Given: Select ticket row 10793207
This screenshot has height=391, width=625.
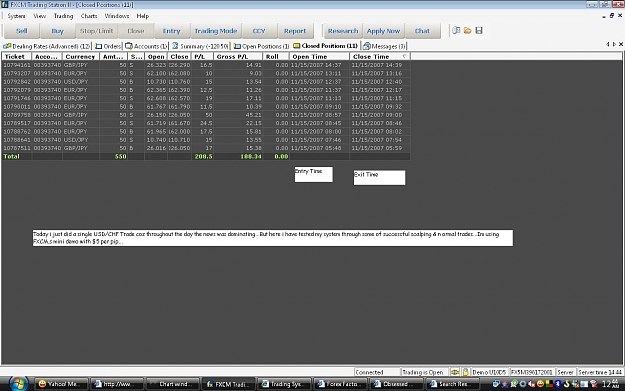Looking at the screenshot, I should pos(206,73).
